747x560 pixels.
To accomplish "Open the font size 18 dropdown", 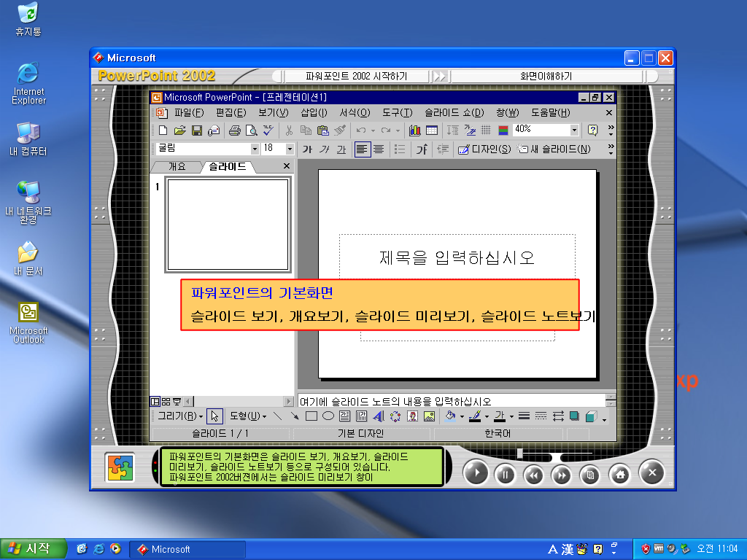I will pyautogui.click(x=290, y=149).
